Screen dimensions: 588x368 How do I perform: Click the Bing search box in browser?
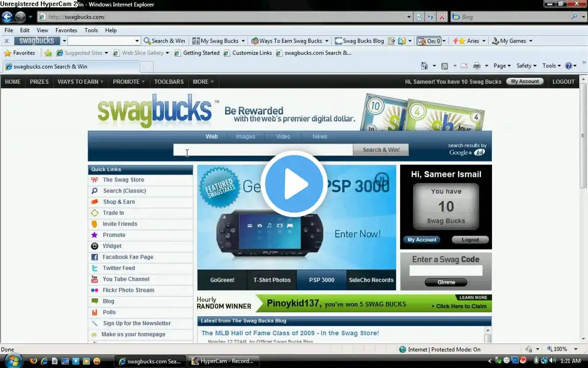click(x=511, y=17)
